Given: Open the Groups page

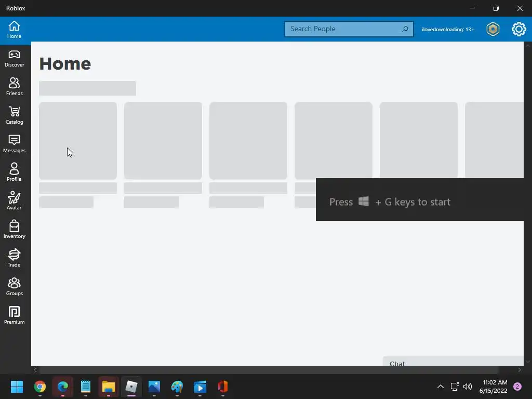Looking at the screenshot, I should pyautogui.click(x=14, y=287).
